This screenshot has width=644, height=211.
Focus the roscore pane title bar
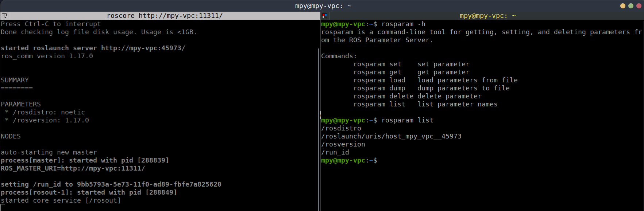(x=164, y=16)
